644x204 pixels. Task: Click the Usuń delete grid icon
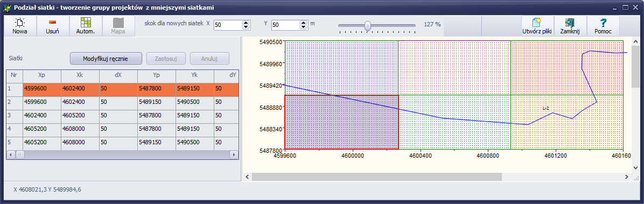click(x=53, y=22)
